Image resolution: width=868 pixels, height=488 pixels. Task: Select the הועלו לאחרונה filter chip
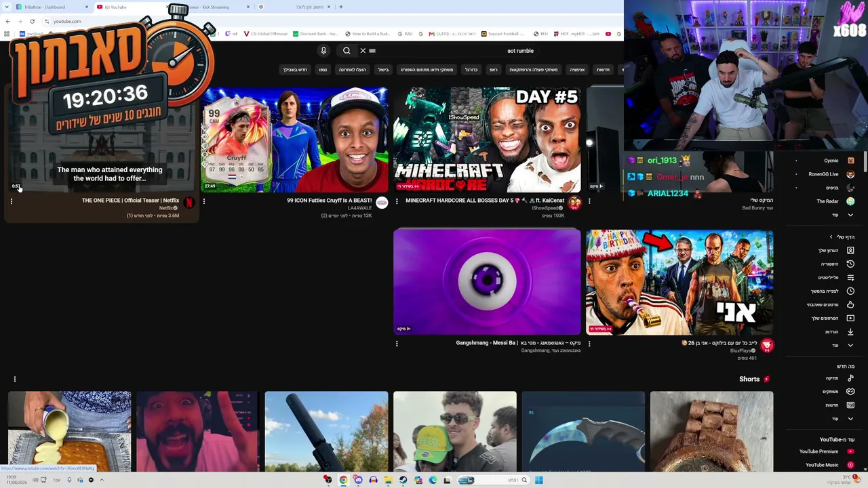click(x=353, y=70)
